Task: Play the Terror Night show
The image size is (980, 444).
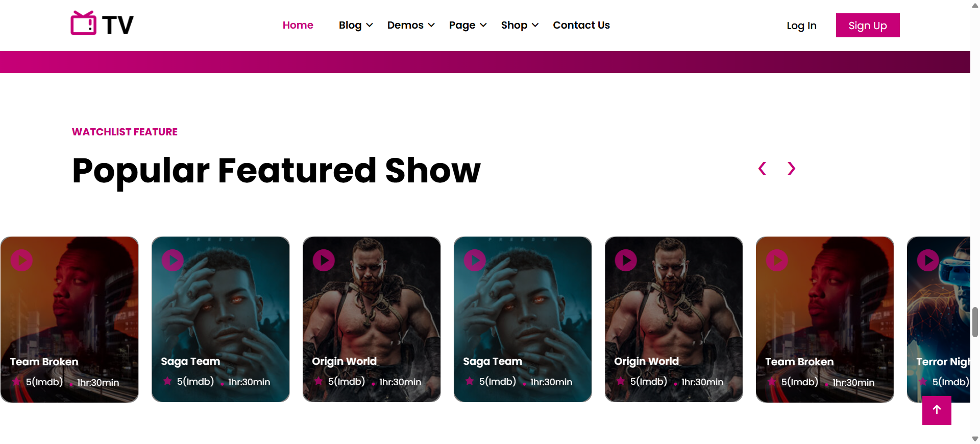Action: (928, 260)
